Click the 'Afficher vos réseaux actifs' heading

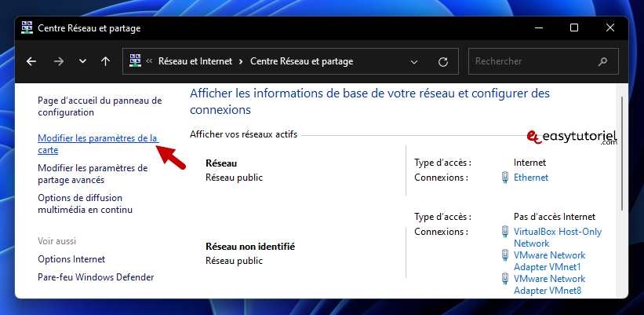point(243,134)
